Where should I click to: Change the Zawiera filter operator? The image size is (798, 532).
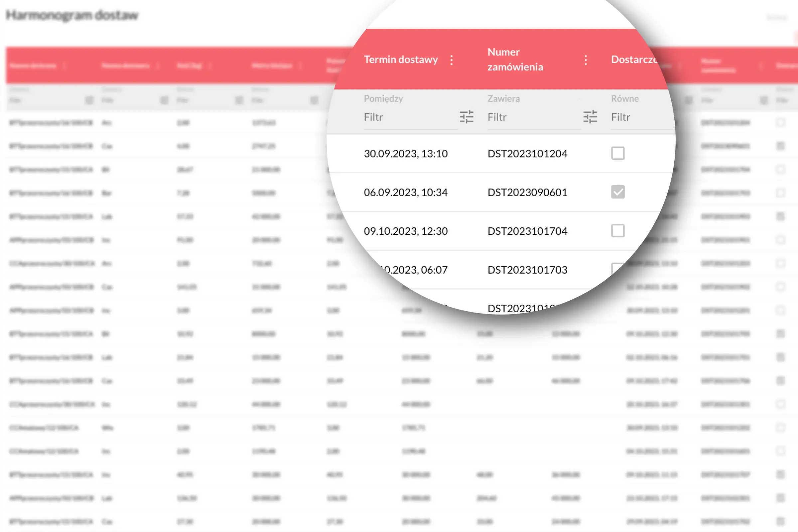(503, 99)
